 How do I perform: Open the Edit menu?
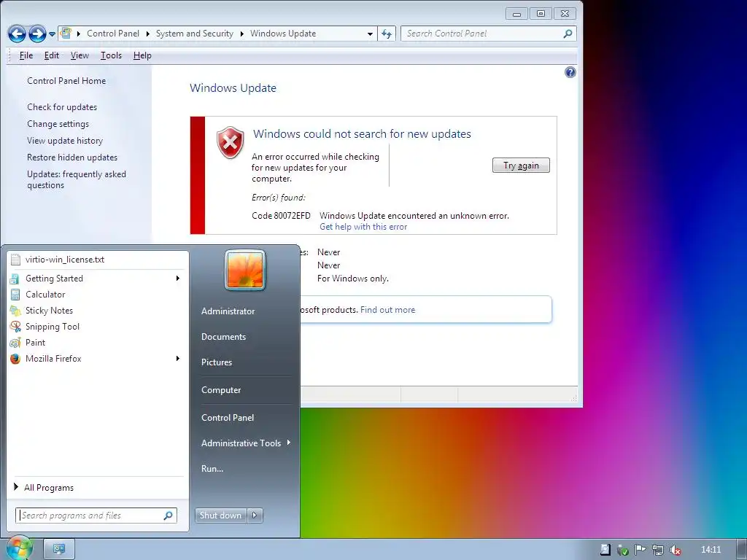(52, 55)
